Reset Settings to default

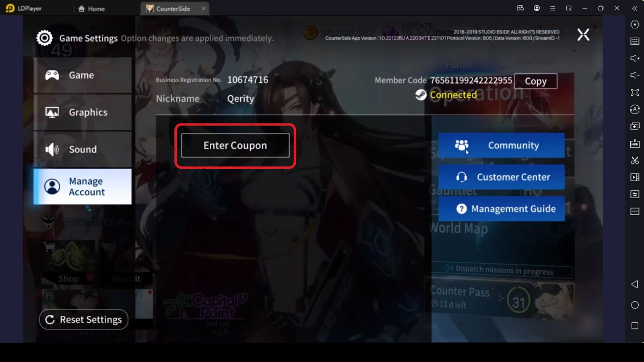tap(84, 319)
